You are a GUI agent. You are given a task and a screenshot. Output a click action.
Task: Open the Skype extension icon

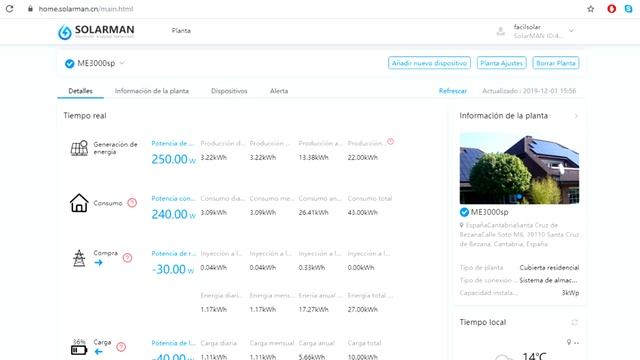629,9
